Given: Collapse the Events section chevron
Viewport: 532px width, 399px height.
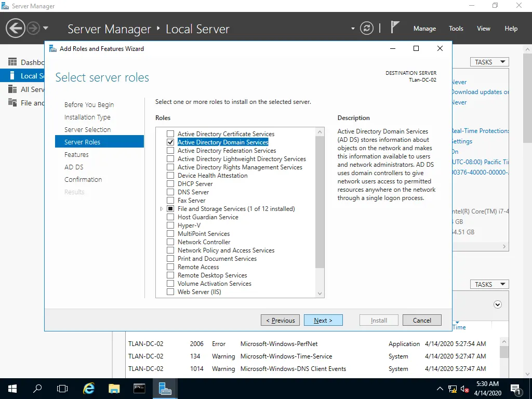Looking at the screenshot, I should point(498,304).
